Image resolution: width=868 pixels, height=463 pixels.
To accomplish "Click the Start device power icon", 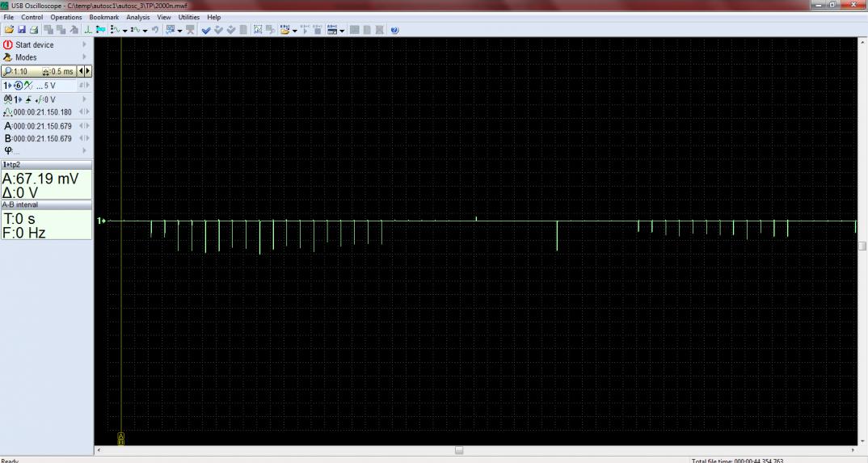I will pos(8,45).
